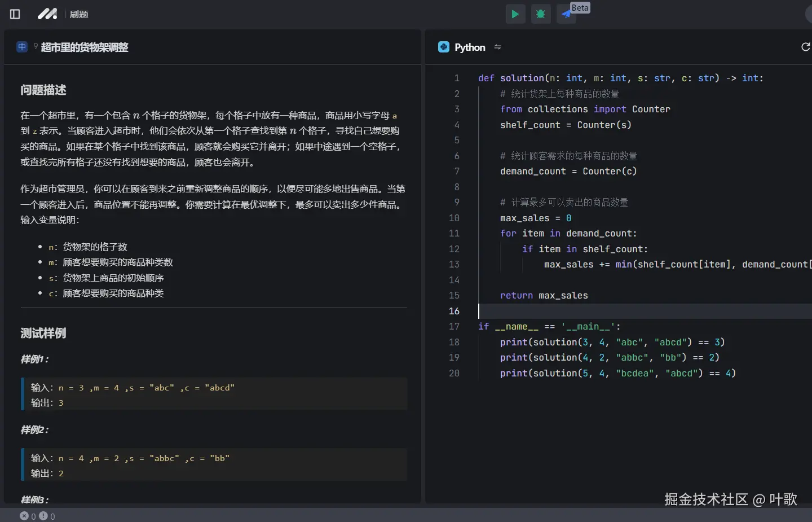Open the language switcher next to Python
This screenshot has height=522, width=812.
(x=497, y=47)
